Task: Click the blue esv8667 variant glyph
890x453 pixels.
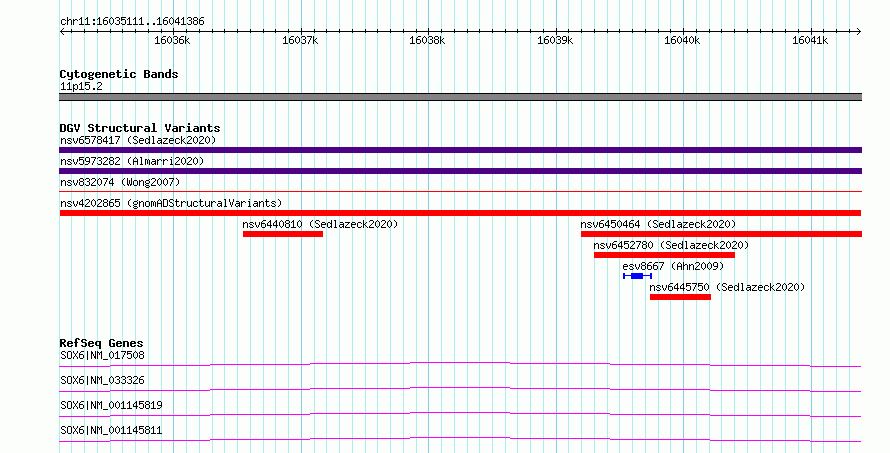Action: tap(637, 276)
